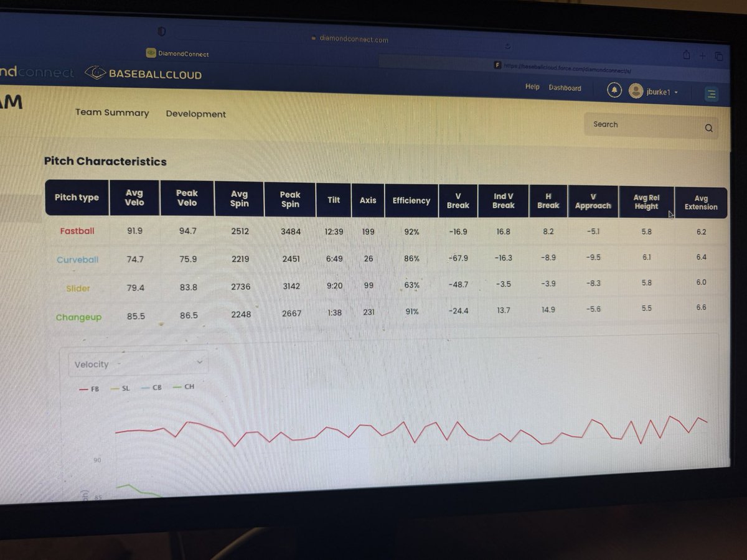The image size is (747, 560).
Task: Click the Help link
Action: point(532,86)
